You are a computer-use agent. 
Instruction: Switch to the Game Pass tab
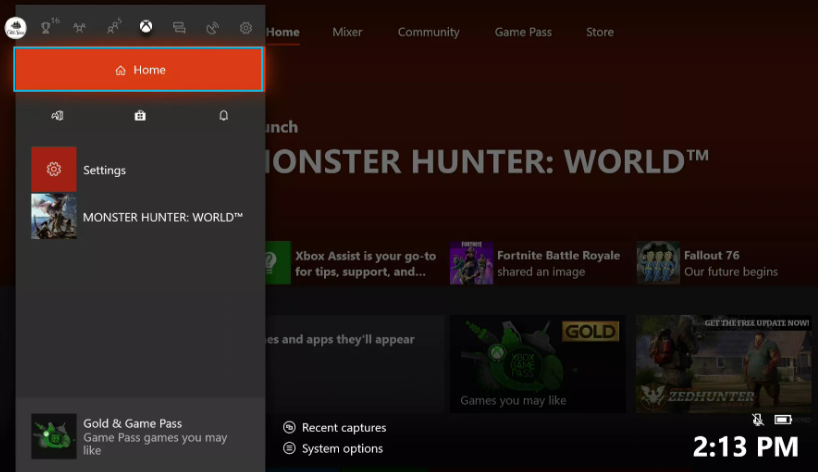click(x=523, y=32)
